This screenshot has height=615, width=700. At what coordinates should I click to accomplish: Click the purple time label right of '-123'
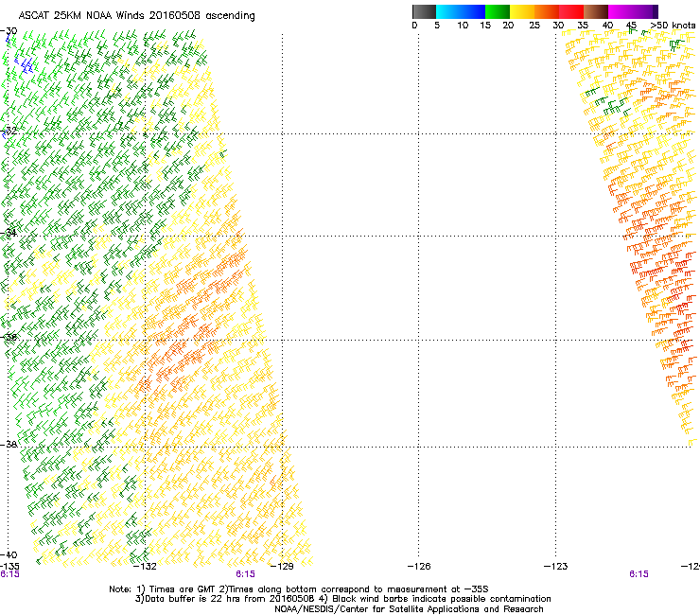point(639,574)
